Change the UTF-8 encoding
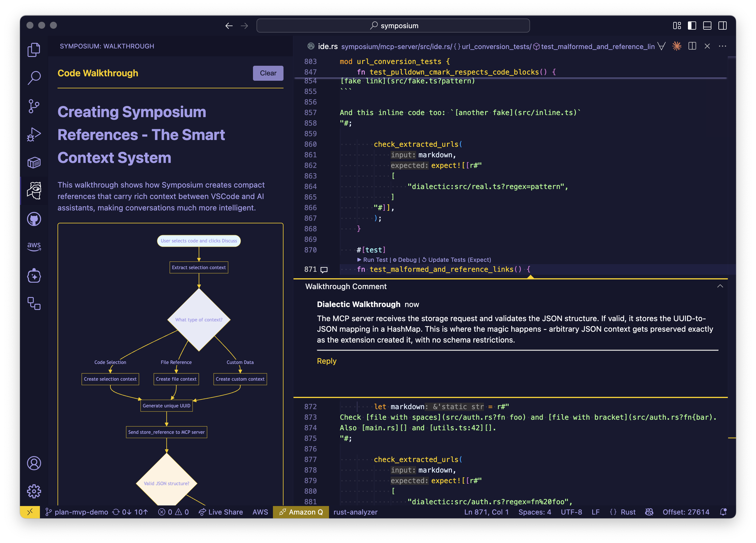This screenshot has height=543, width=756. click(571, 512)
